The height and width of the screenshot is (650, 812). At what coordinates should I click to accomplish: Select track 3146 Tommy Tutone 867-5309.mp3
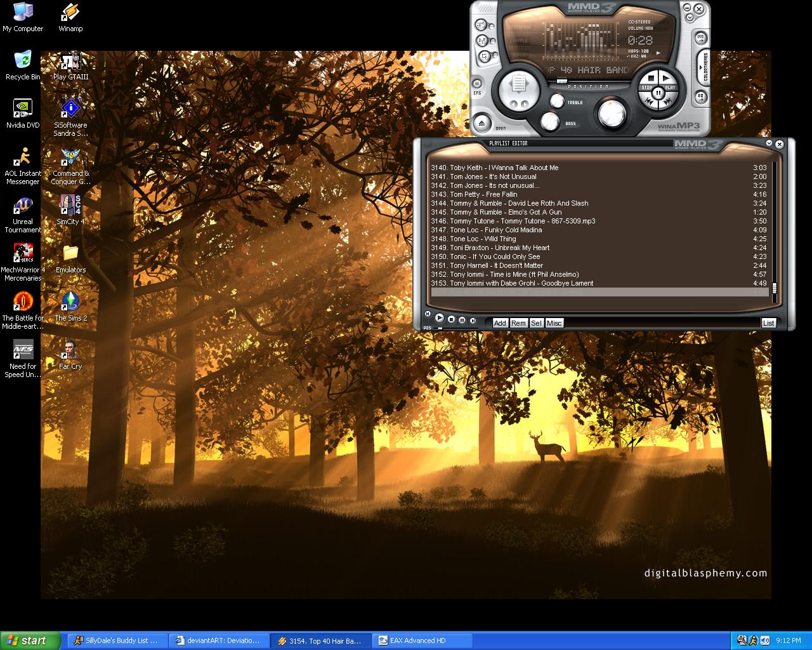(599, 221)
